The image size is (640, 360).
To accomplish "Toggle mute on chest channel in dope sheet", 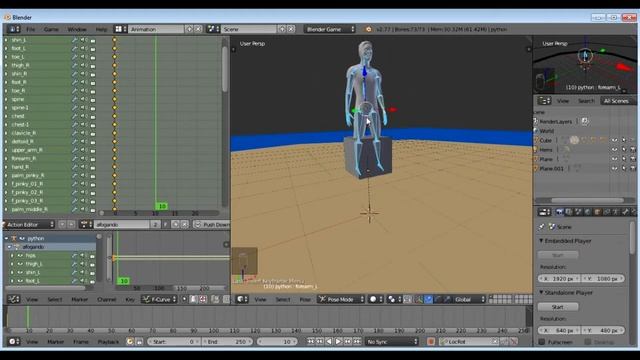I will tap(84, 116).
